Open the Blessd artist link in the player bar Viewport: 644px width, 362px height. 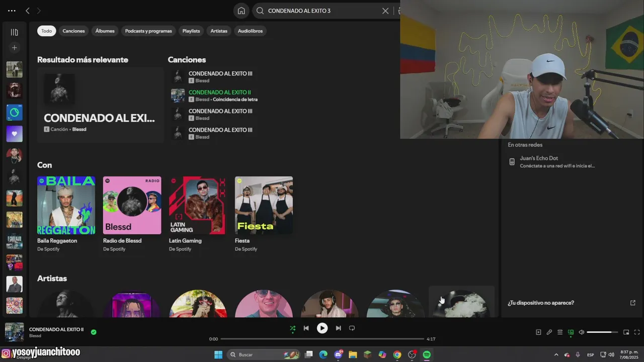click(x=35, y=336)
